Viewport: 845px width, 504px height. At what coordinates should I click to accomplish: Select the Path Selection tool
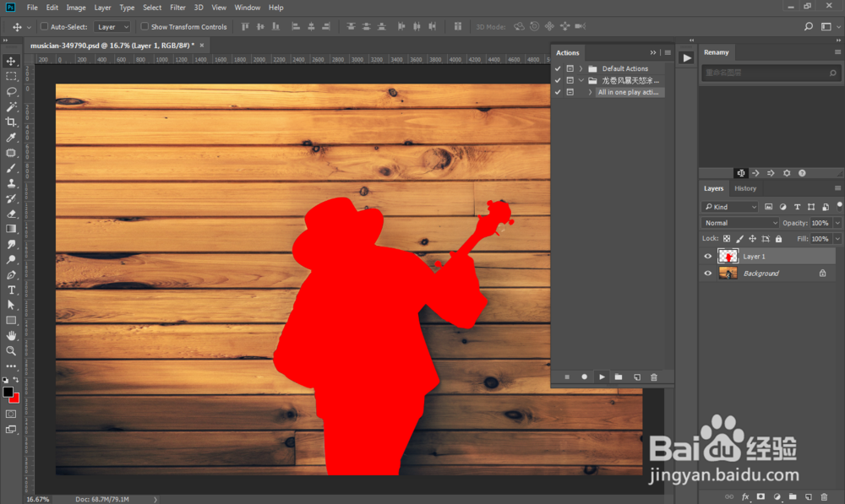pos(11,305)
